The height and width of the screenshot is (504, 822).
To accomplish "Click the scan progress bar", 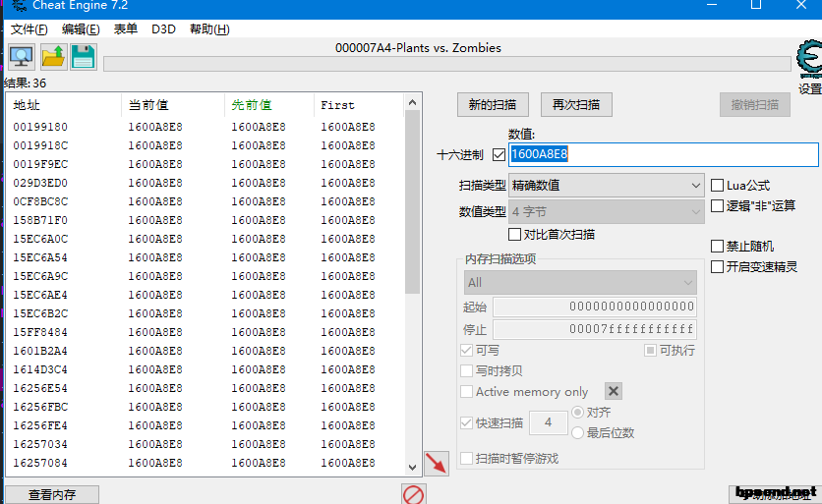I will (x=447, y=64).
